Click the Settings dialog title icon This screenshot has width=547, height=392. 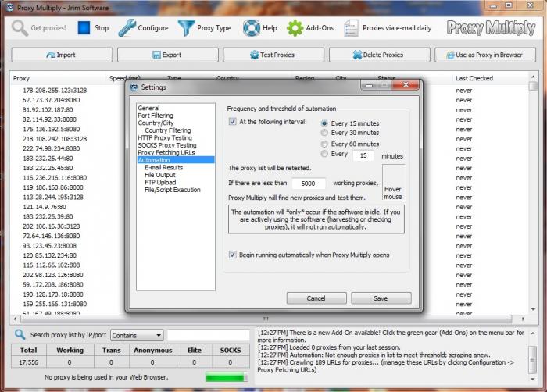point(134,87)
